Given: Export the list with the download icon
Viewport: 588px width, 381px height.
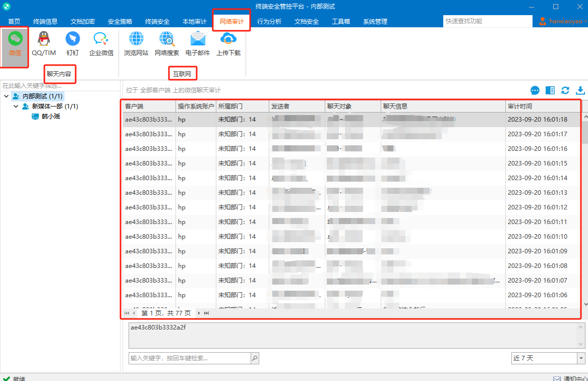Looking at the screenshot, I should click(x=580, y=90).
